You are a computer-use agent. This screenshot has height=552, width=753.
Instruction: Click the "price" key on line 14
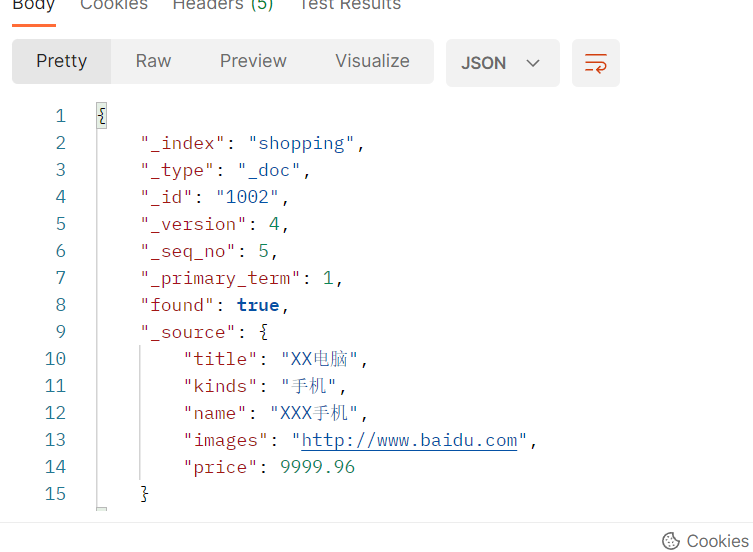(x=220, y=467)
